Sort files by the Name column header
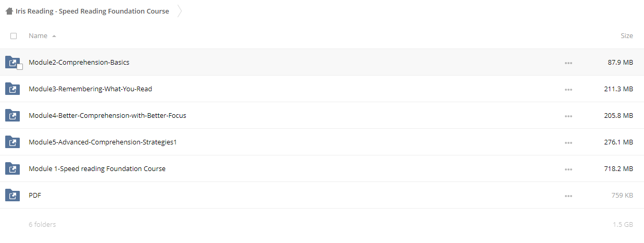The width and height of the screenshot is (644, 243). [38, 36]
